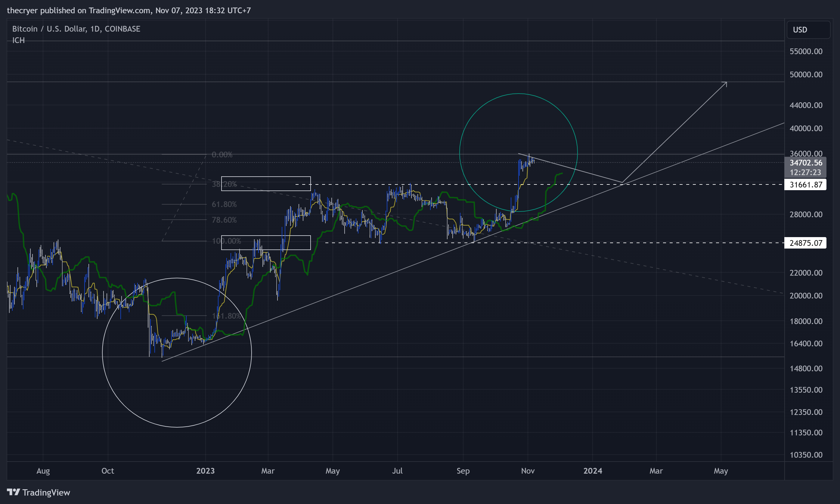Click the 11350.00 price axis value
The image size is (840, 504).
806,433
